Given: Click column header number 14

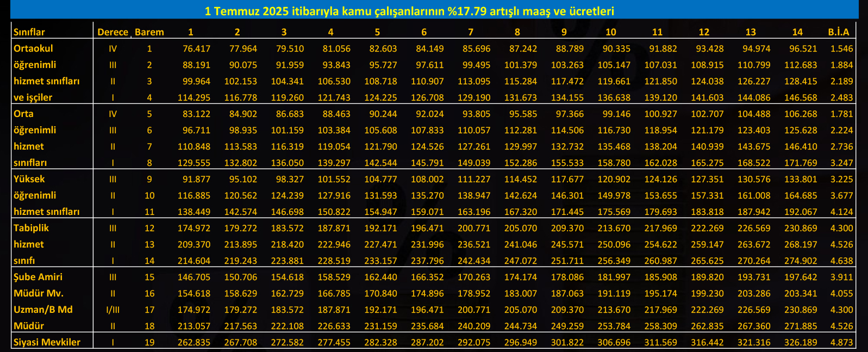Looking at the screenshot, I should (x=797, y=32).
